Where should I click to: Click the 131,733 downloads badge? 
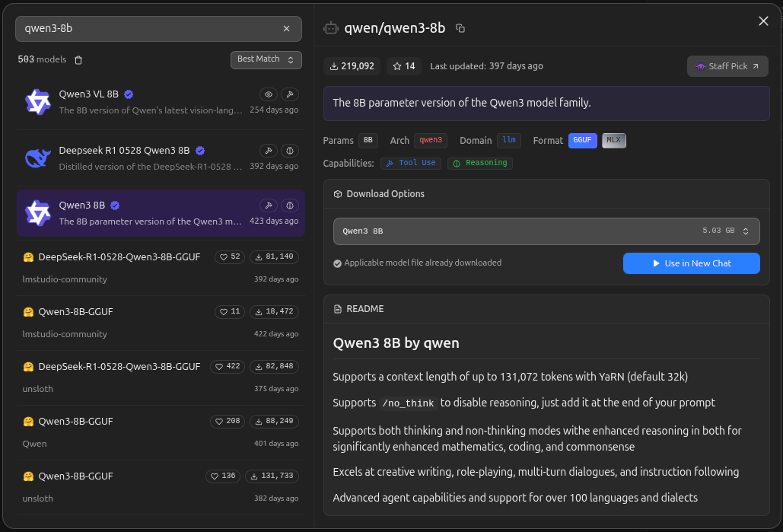[272, 476]
